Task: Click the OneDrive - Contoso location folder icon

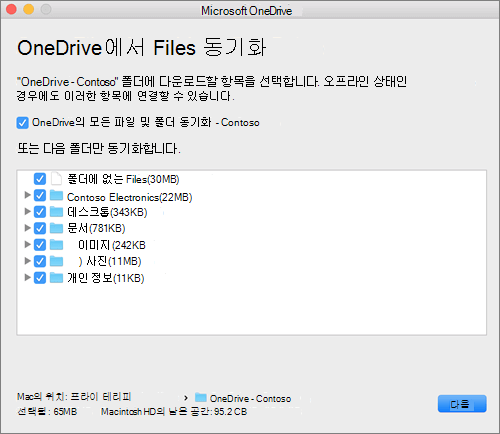Action: [x=201, y=397]
